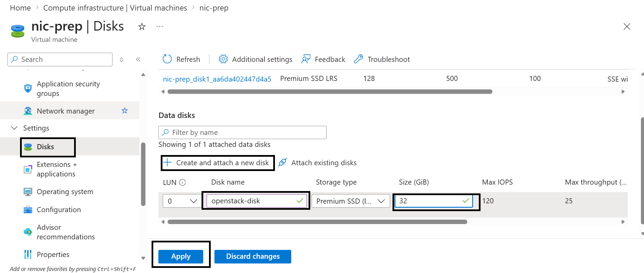Click the plug icon for Attach existing disks
Image resolution: width=644 pixels, height=273 pixels.
pyautogui.click(x=282, y=163)
